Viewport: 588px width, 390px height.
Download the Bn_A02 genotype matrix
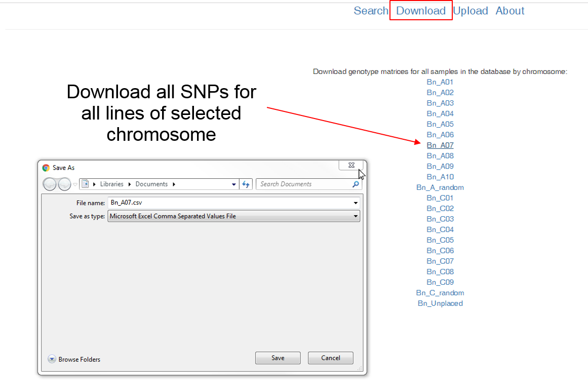pos(440,92)
